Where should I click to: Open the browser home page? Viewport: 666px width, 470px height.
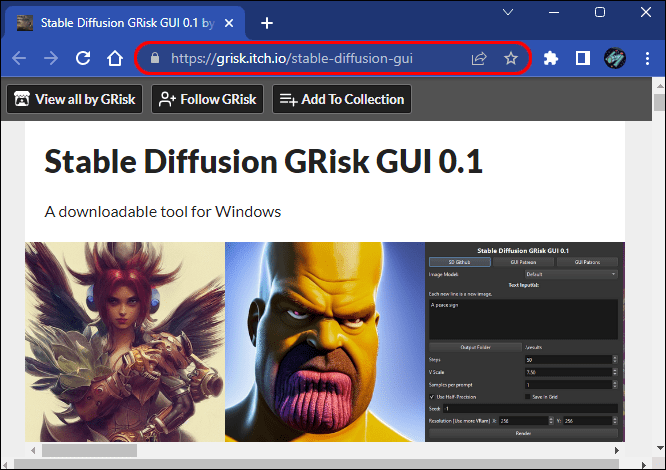coord(115,58)
